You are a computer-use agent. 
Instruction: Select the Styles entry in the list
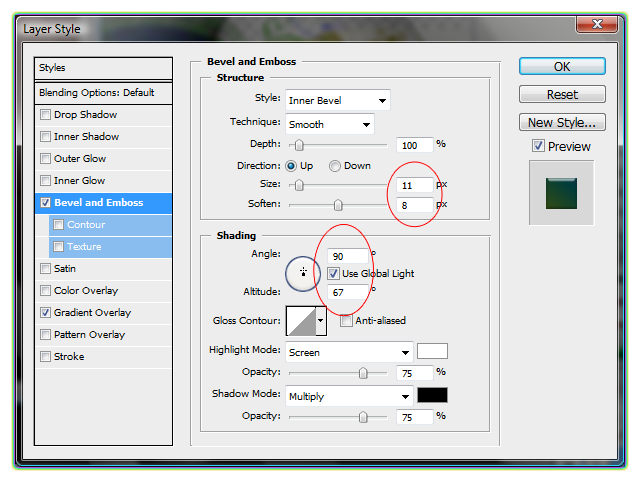click(x=104, y=68)
